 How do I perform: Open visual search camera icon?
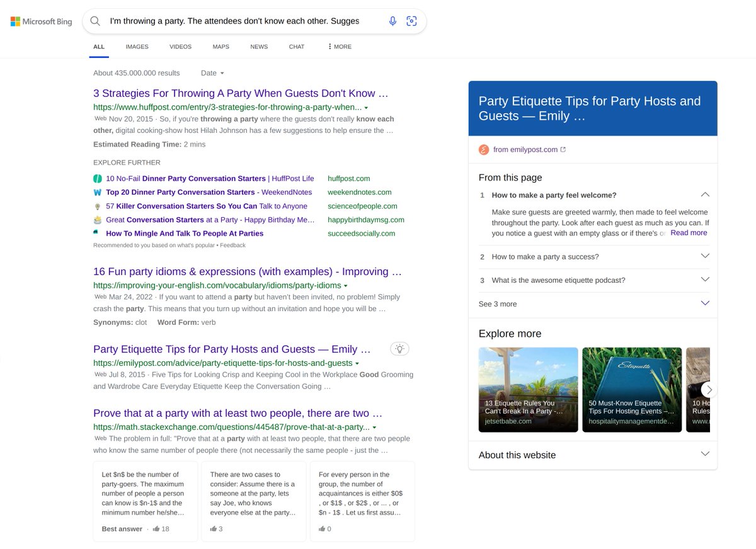point(411,21)
